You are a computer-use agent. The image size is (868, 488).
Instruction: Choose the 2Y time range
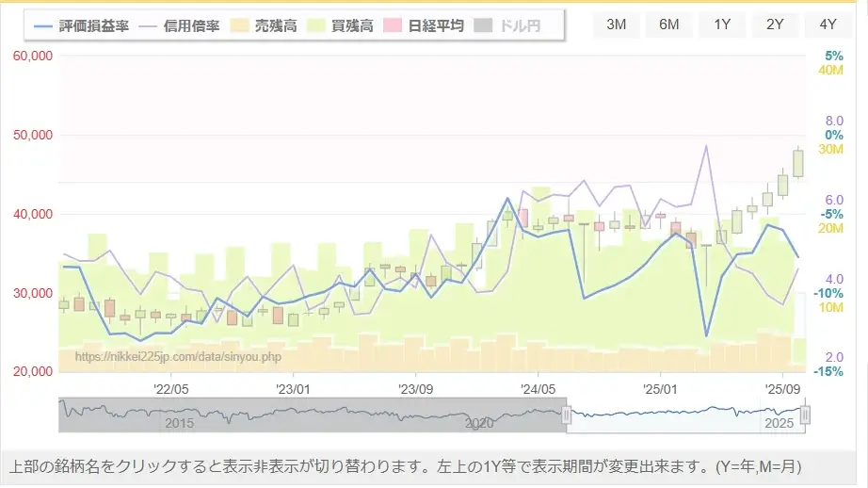tap(775, 24)
